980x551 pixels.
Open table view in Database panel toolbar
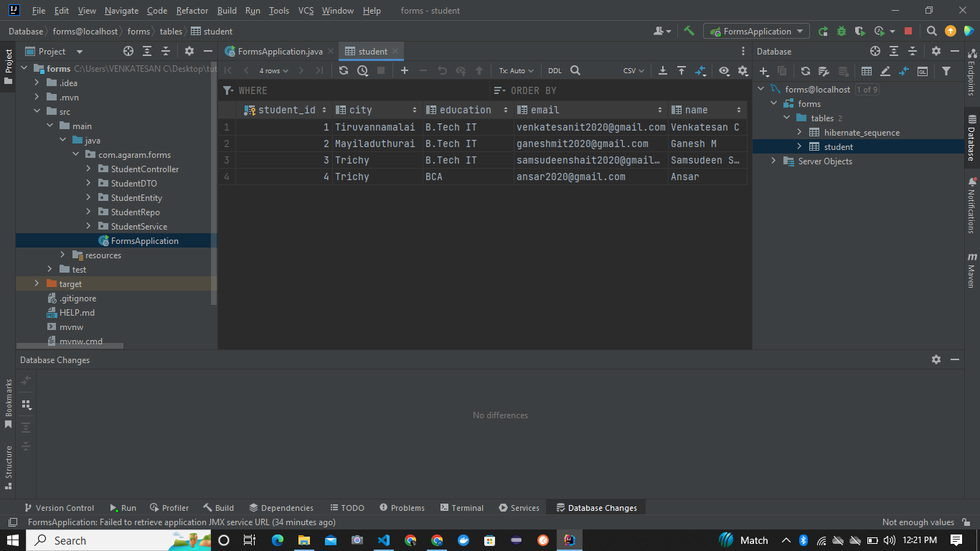pyautogui.click(x=867, y=71)
